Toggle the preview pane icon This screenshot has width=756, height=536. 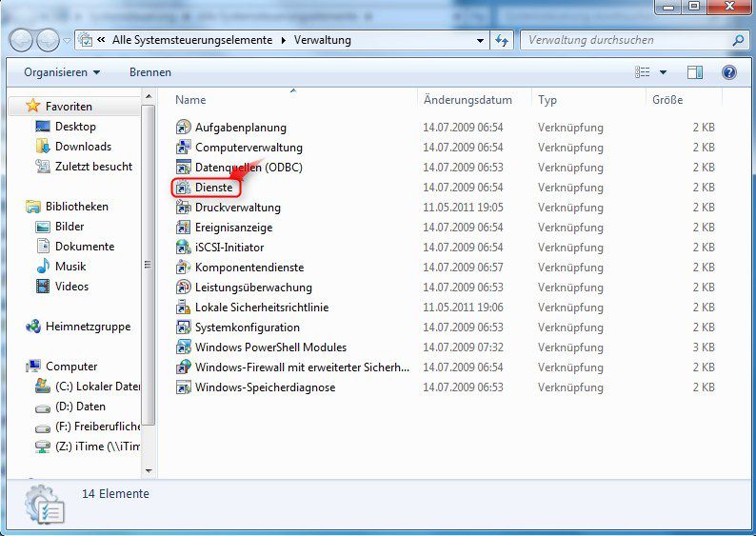point(695,72)
